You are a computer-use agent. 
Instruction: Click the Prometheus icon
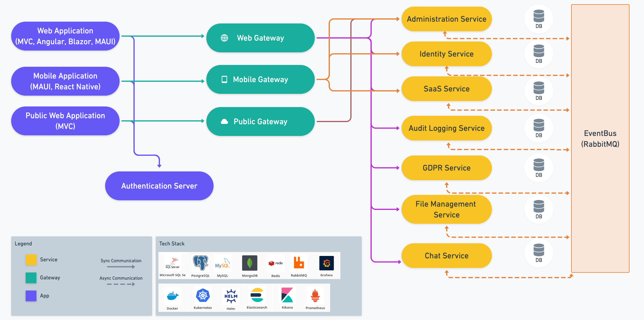tap(315, 295)
